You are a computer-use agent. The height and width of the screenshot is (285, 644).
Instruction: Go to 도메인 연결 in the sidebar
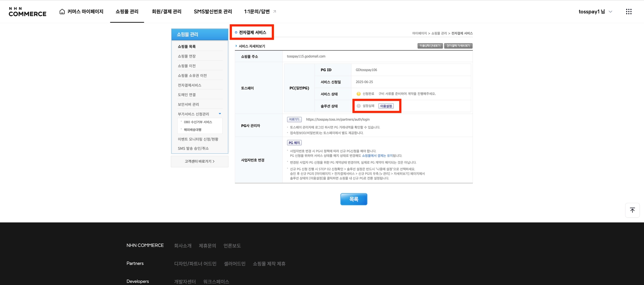point(187,95)
